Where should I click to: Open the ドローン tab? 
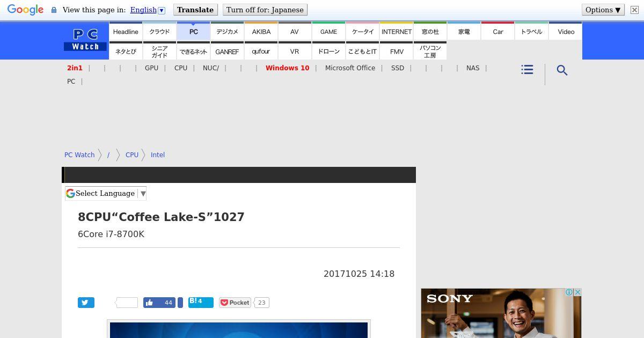pos(328,51)
